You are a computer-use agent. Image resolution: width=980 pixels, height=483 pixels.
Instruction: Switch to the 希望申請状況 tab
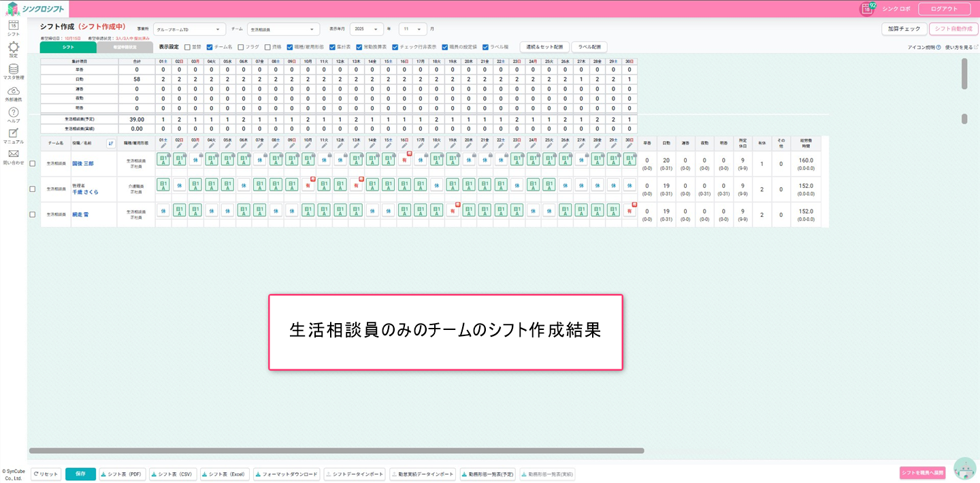[125, 48]
